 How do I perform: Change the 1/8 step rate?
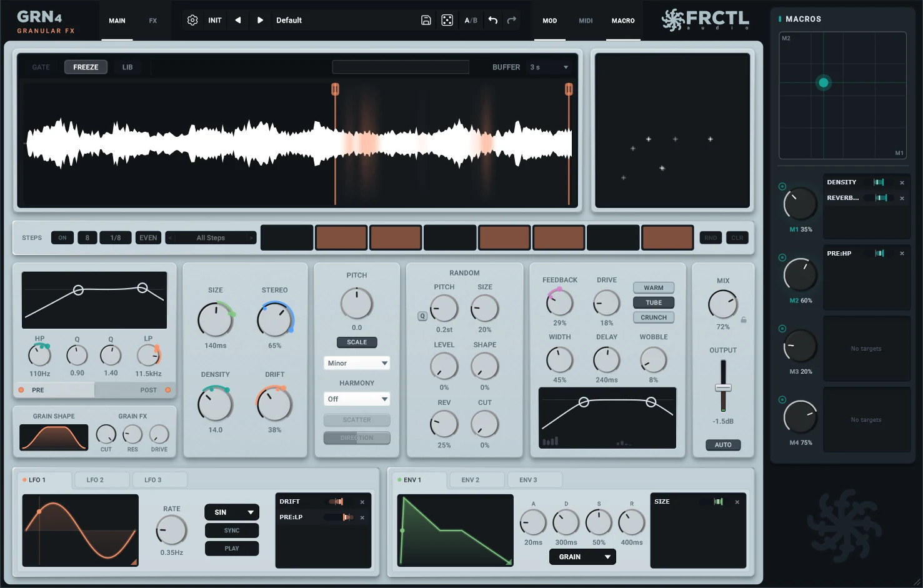[x=116, y=238]
